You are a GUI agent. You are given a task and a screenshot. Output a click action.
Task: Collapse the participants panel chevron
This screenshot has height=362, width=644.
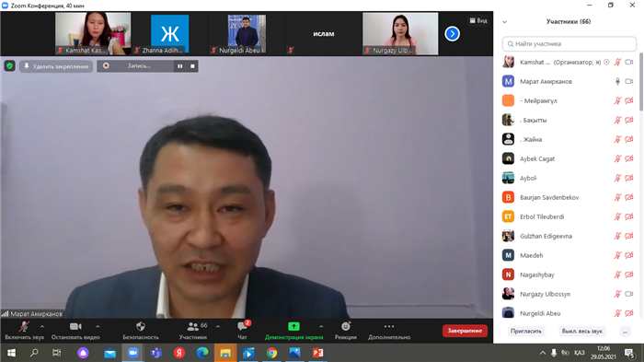(x=505, y=22)
